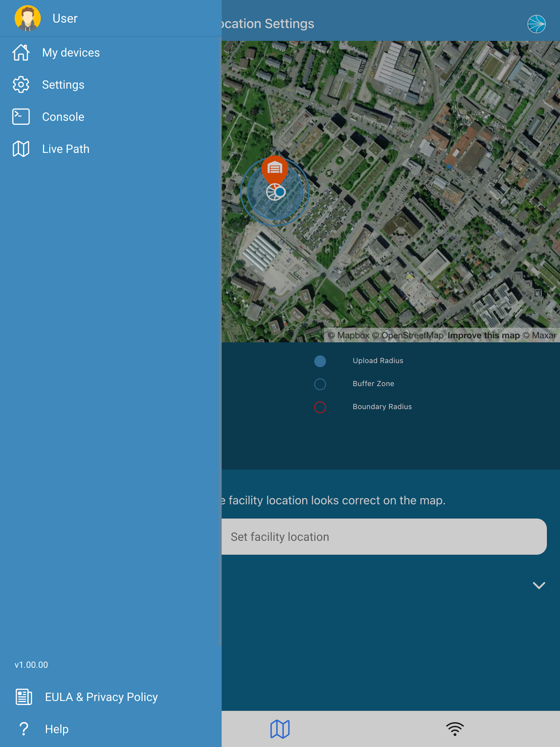
Task: Click the Console terminal icon
Action: [x=21, y=116]
